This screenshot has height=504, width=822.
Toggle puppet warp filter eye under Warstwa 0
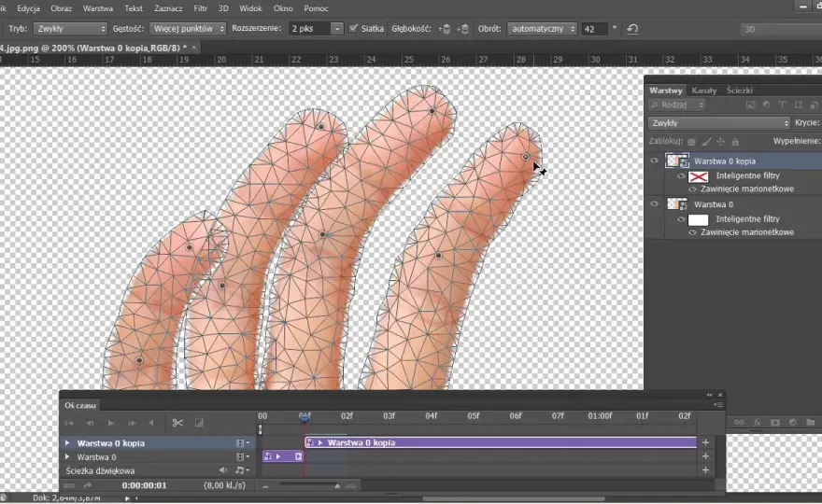pos(692,232)
